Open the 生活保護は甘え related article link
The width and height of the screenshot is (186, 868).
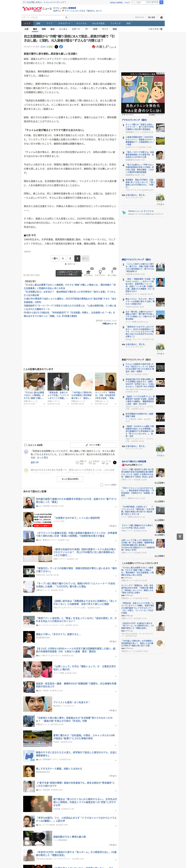[70, 294]
